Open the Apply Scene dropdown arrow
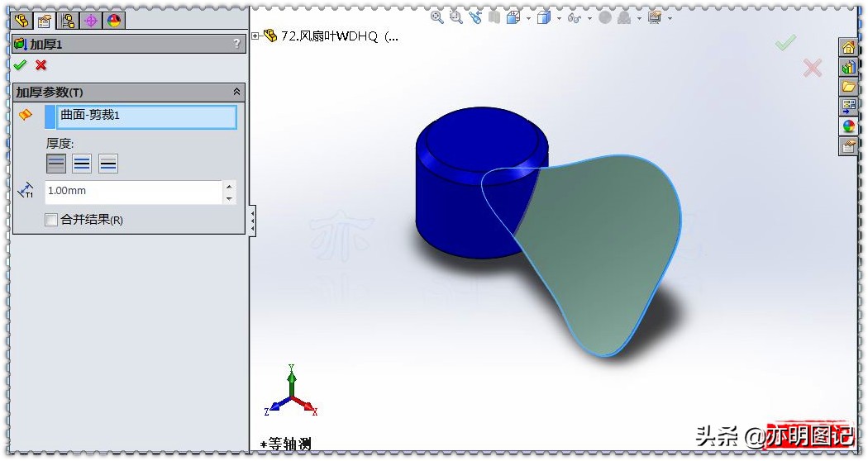The height and width of the screenshot is (461, 868). pos(639,18)
